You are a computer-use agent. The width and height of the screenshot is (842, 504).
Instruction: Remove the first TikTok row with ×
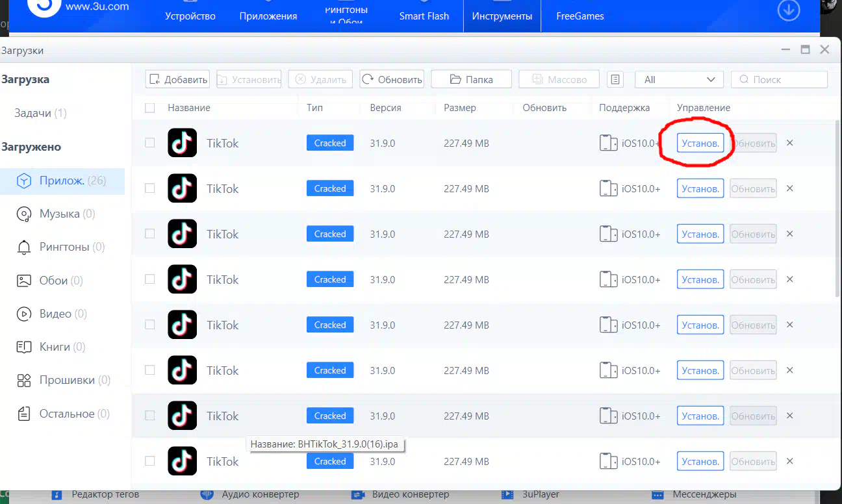tap(790, 143)
